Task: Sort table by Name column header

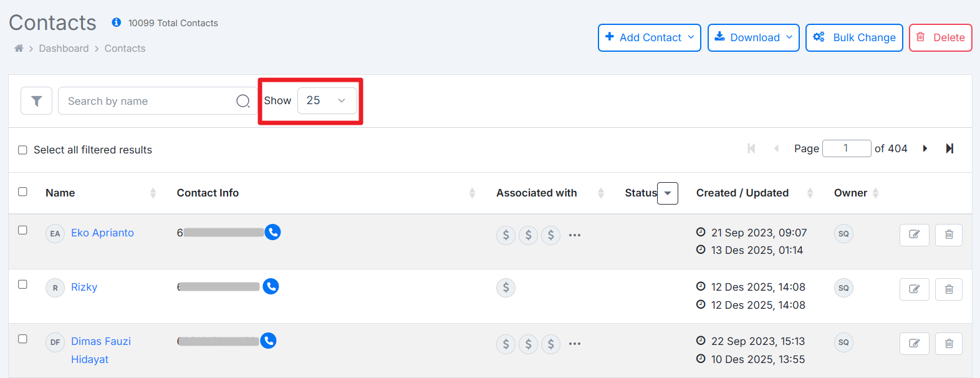Action: coord(60,193)
